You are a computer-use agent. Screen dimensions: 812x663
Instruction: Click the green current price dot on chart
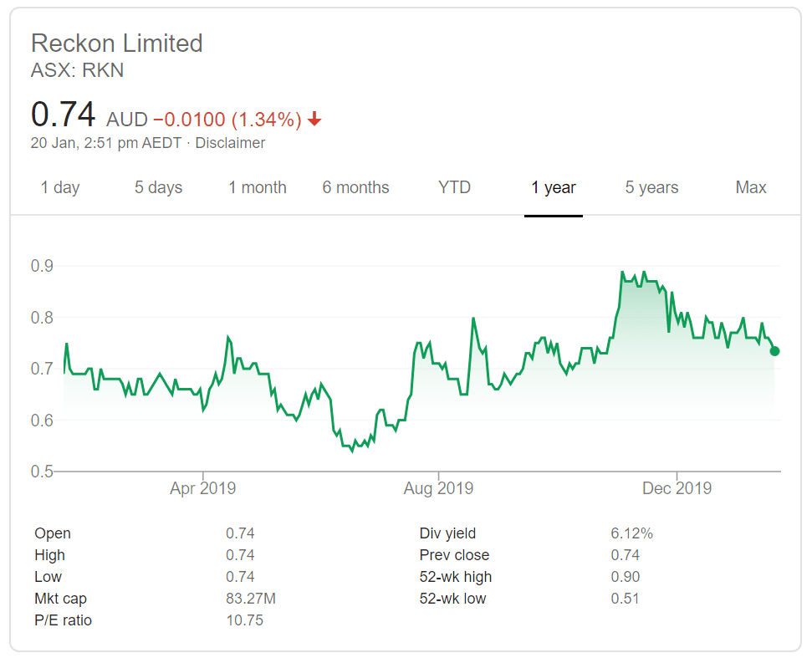(x=774, y=351)
